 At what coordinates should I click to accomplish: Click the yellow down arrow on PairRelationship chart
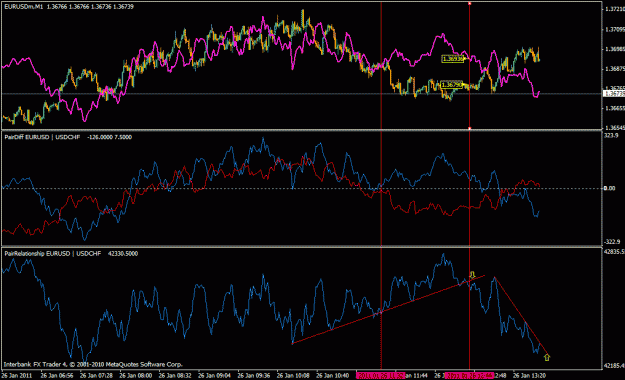point(472,275)
